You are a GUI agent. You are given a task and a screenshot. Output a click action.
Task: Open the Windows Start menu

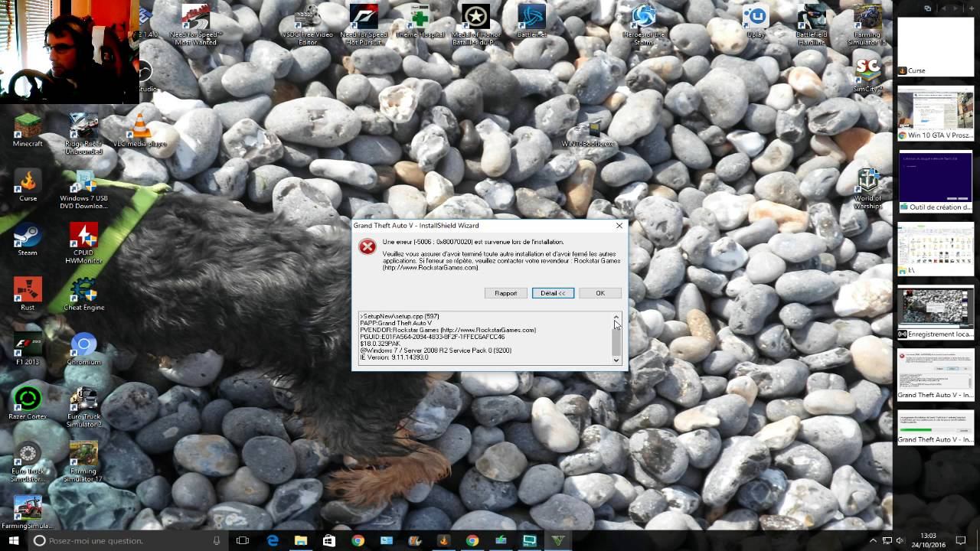click(x=14, y=540)
